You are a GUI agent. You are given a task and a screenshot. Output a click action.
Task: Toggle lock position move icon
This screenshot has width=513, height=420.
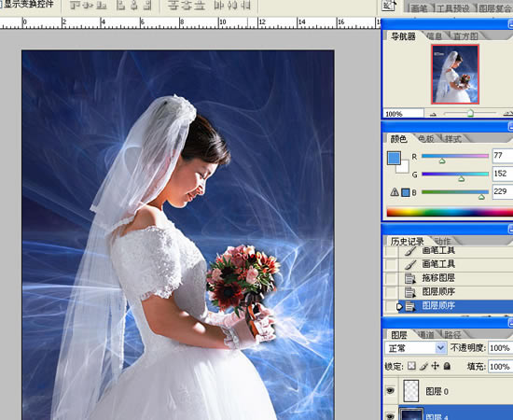(435, 366)
